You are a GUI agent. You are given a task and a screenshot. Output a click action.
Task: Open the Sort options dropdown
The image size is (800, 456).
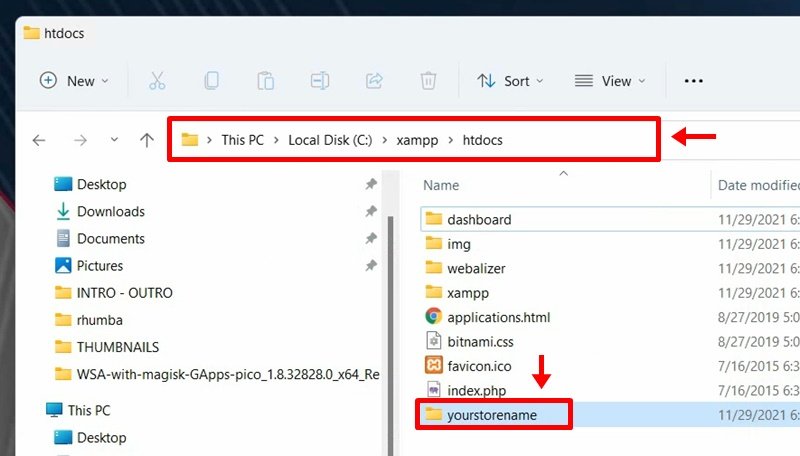pyautogui.click(x=510, y=81)
